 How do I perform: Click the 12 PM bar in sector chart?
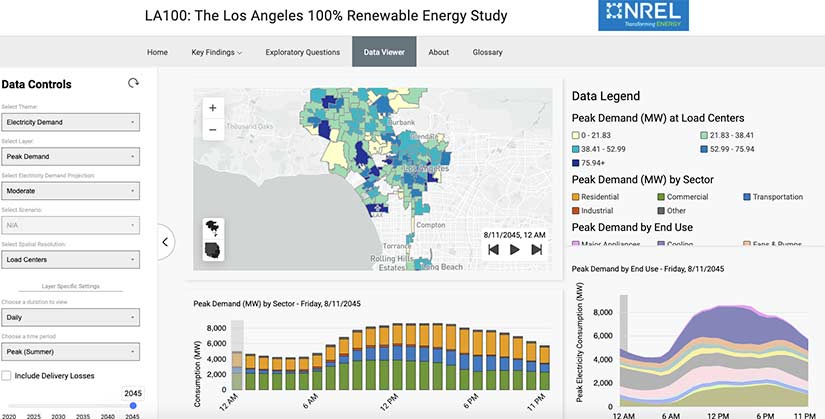coord(397,357)
